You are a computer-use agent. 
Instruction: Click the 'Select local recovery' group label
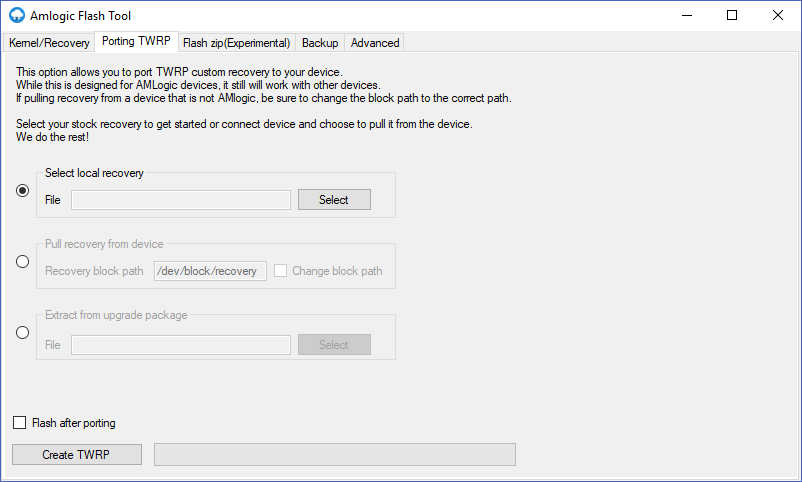click(x=94, y=173)
